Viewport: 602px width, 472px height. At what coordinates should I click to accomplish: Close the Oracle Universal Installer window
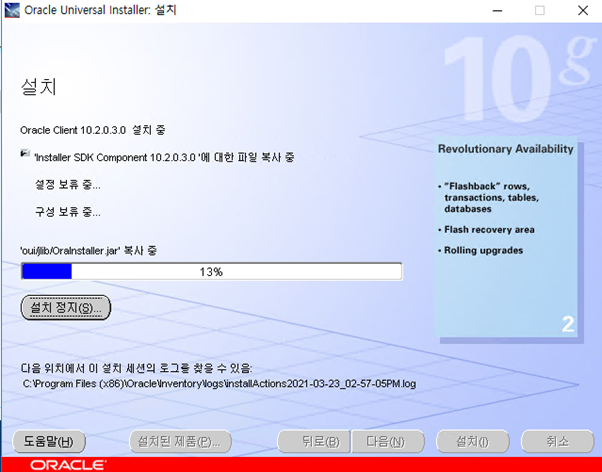point(583,10)
